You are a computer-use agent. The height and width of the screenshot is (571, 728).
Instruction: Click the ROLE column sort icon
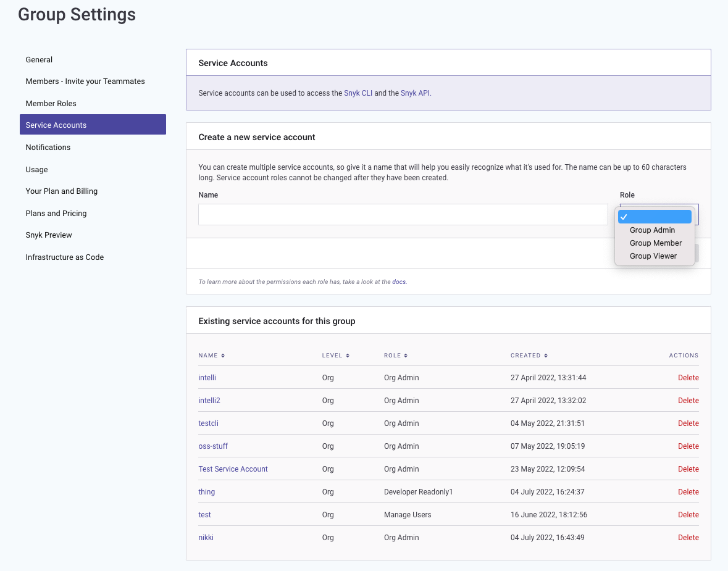coord(406,356)
